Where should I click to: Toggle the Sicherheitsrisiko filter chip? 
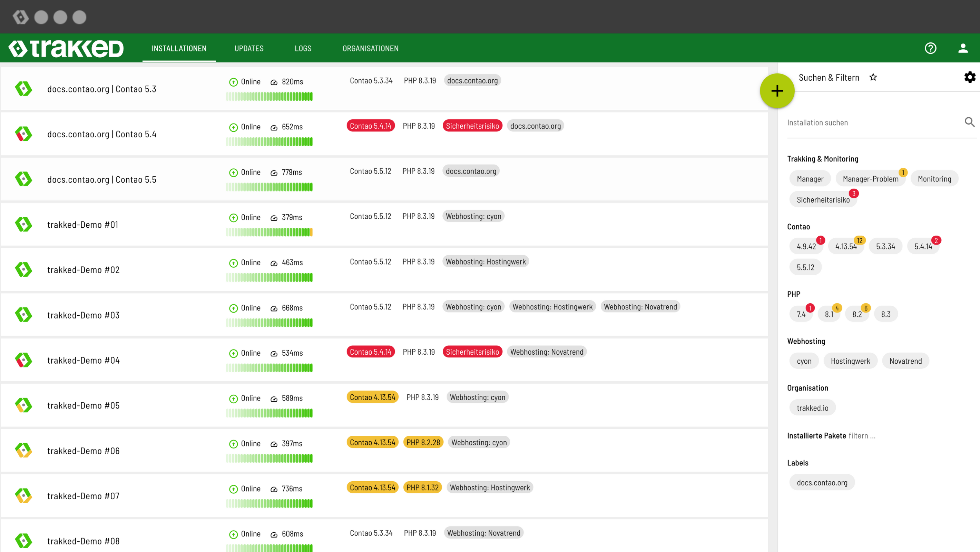coord(823,200)
